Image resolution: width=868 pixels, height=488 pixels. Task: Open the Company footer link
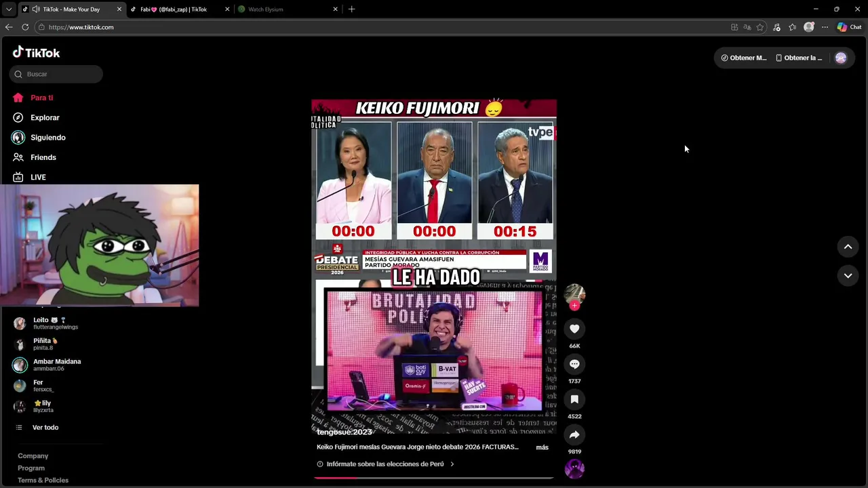[x=33, y=456]
